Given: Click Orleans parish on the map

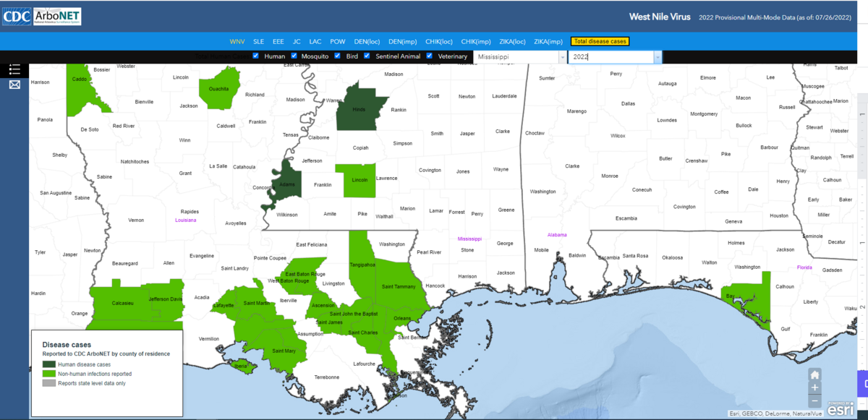Looking at the screenshot, I should 401,318.
